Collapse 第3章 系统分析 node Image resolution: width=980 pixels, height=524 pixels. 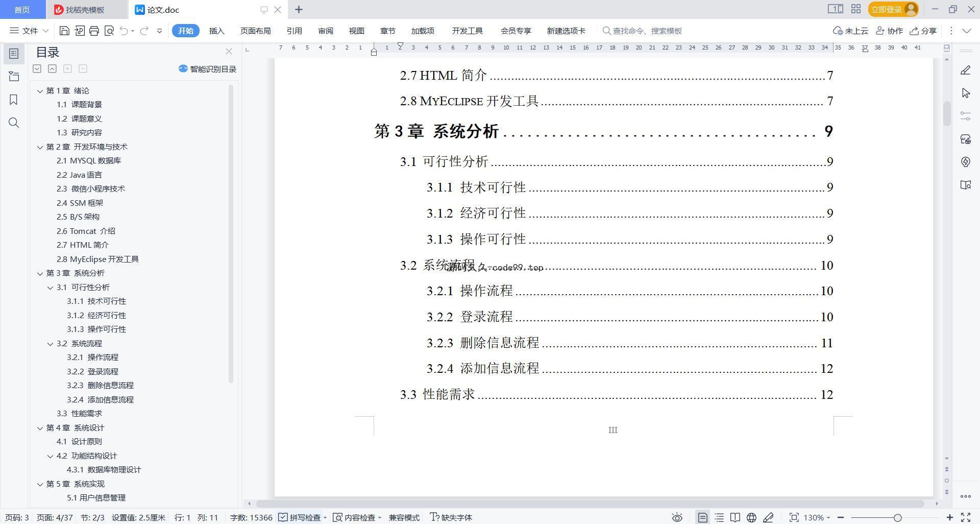(40, 273)
